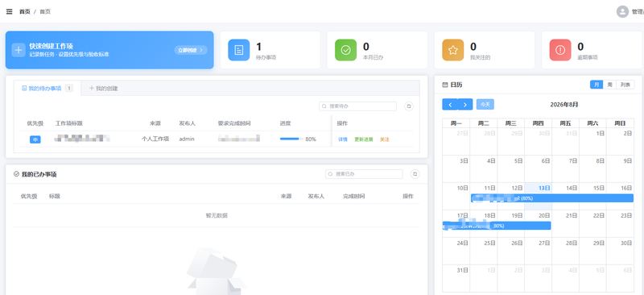Viewport: 644px width, 295px height.
Task: Click the first 首页 breadcrumb
Action: [25, 11]
